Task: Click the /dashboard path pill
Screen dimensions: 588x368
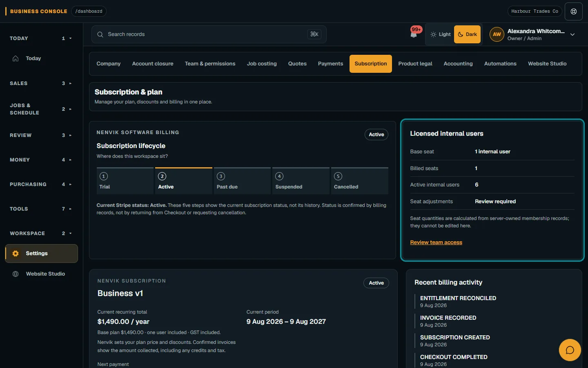Action: point(89,11)
